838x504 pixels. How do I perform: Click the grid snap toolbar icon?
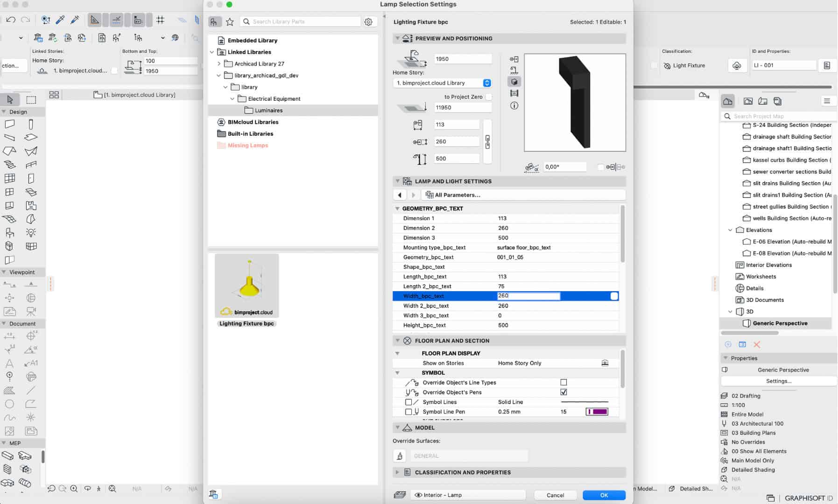160,20
